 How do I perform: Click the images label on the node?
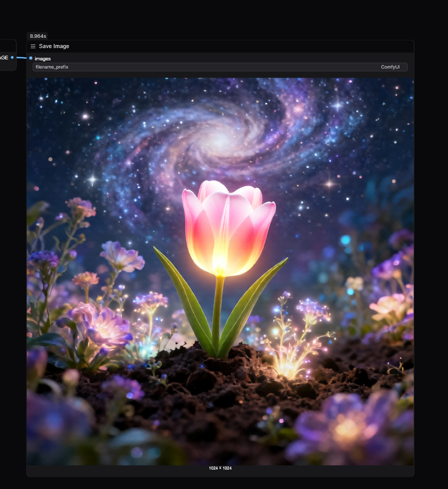click(x=43, y=59)
